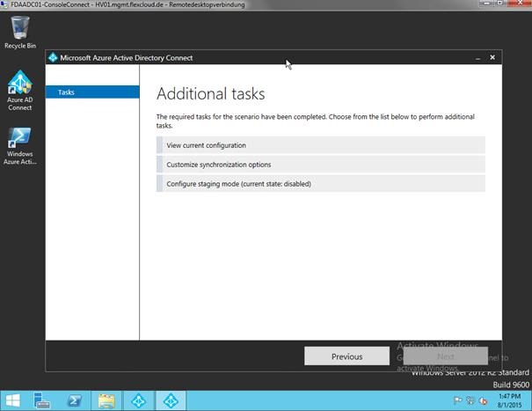Open the Windows Start button
532x411 pixels.
[x=13, y=400]
